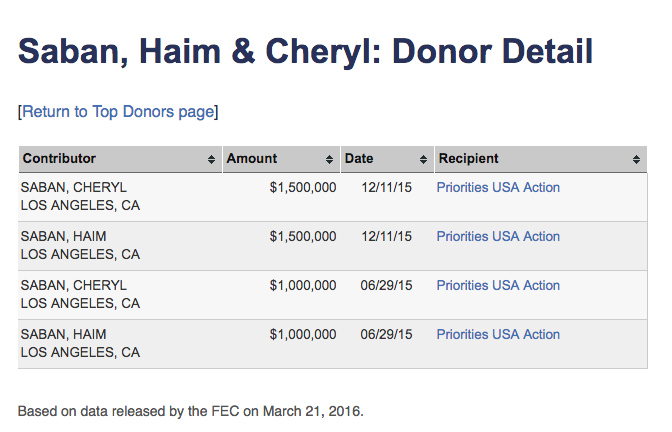
Task: Click the sort arrows icon in Amount header
Action: (x=330, y=159)
